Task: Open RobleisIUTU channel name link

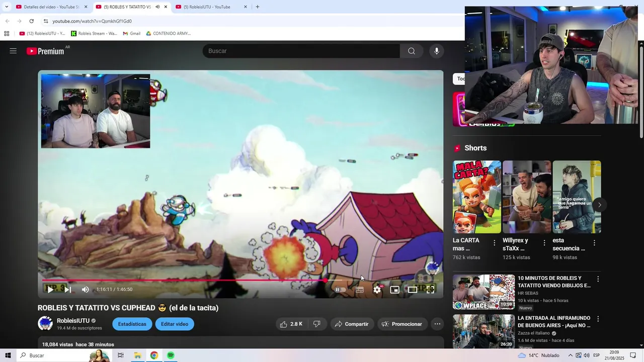Action: [x=73, y=321]
